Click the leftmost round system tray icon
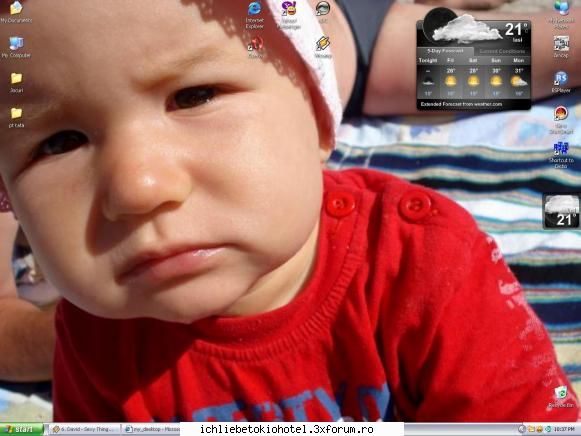 pos(522,429)
